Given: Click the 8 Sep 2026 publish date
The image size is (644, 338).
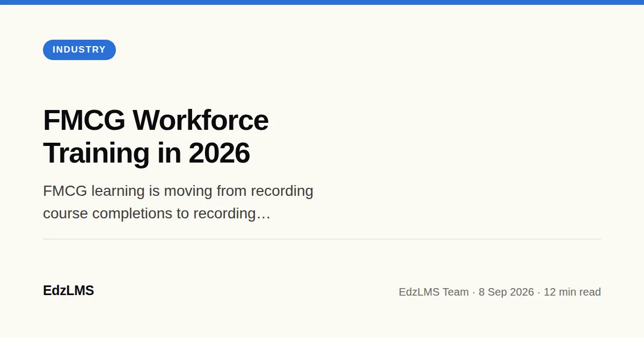Looking at the screenshot, I should 506,292.
